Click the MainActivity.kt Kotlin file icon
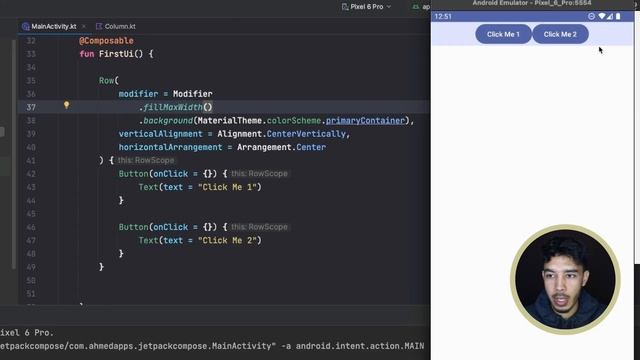Viewport: 640px width, 360px height. [25, 26]
